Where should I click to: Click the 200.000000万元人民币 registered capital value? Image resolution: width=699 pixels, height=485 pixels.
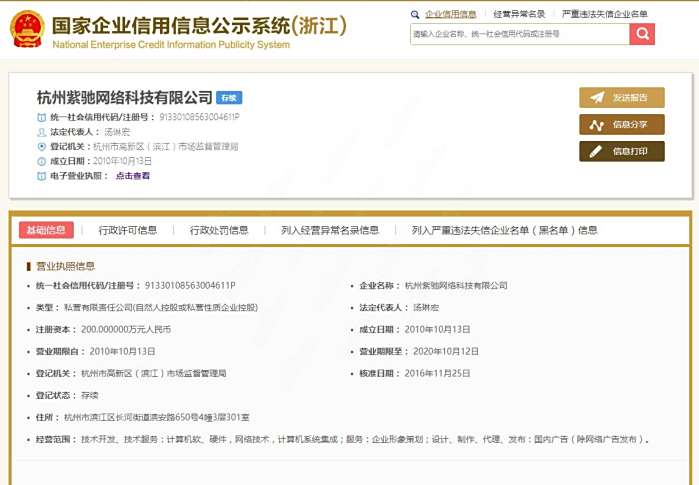click(126, 329)
